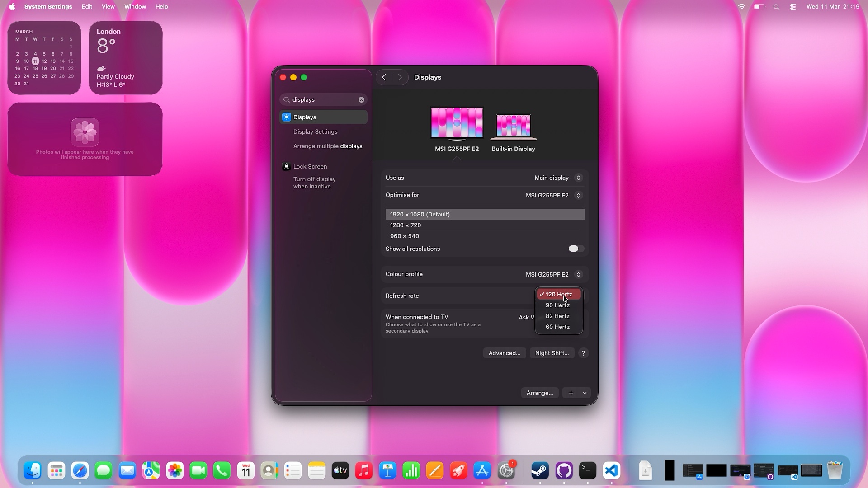Select the 1280 x 720 resolution
This screenshot has width=868, height=488.
(405, 225)
